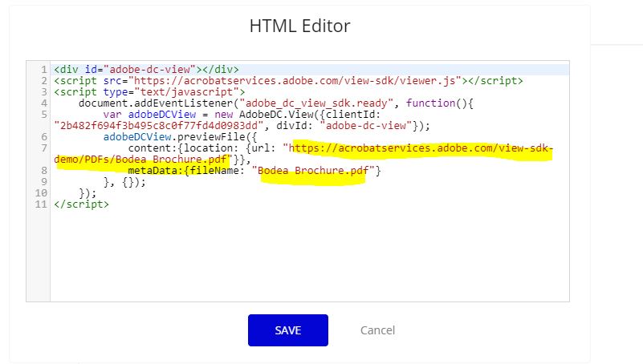
Task: Click the 'HTML Editor' dialog title
Action: click(299, 26)
